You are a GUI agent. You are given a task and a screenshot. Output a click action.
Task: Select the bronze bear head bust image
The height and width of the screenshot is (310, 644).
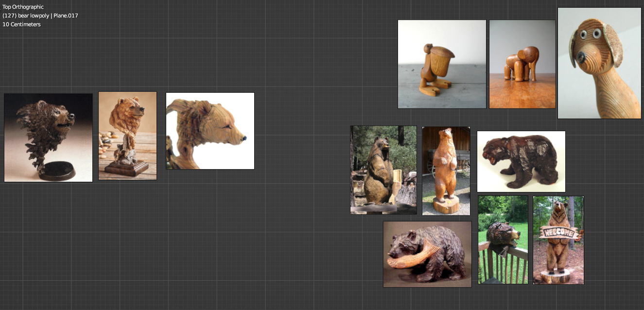tap(48, 138)
